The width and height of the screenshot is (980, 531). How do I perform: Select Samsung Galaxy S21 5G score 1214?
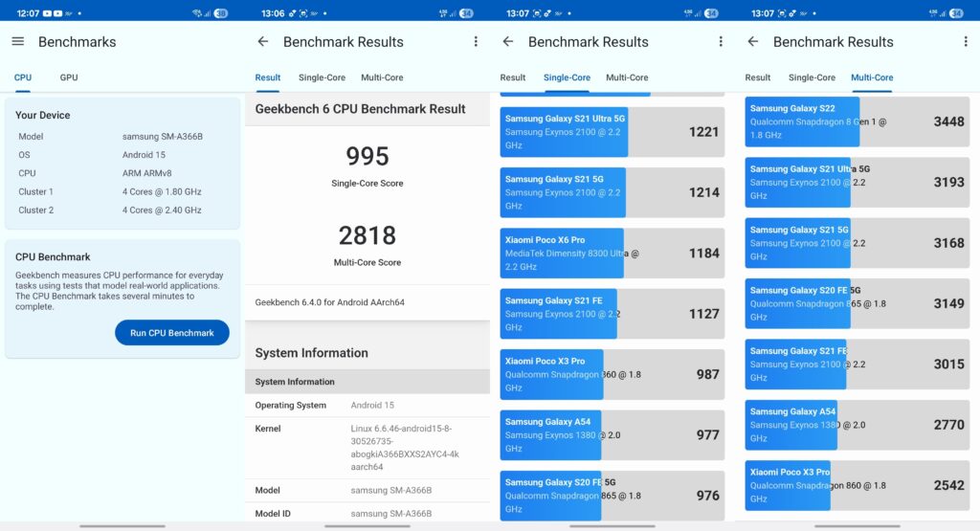(x=612, y=192)
